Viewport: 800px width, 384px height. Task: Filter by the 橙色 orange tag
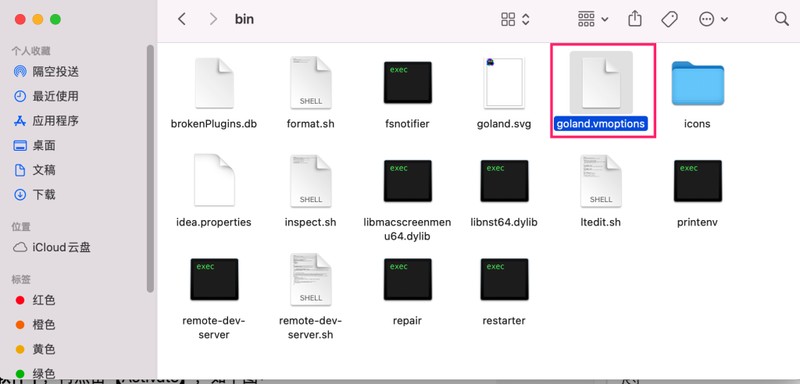35,324
